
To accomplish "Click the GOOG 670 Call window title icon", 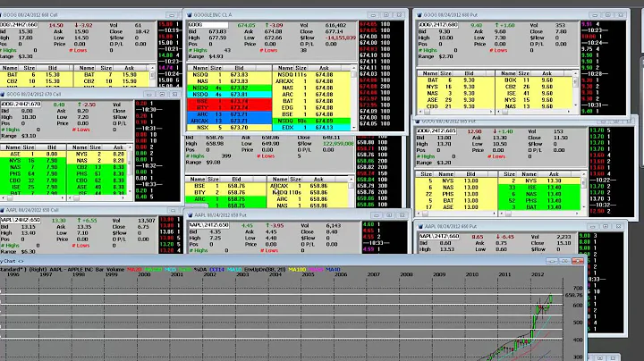I will [2, 95].
